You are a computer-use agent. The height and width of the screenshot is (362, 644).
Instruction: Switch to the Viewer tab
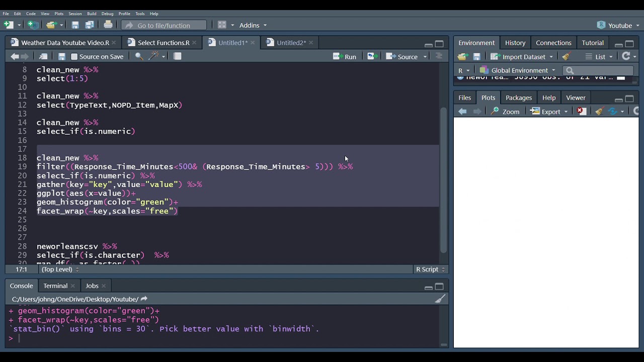576,98
